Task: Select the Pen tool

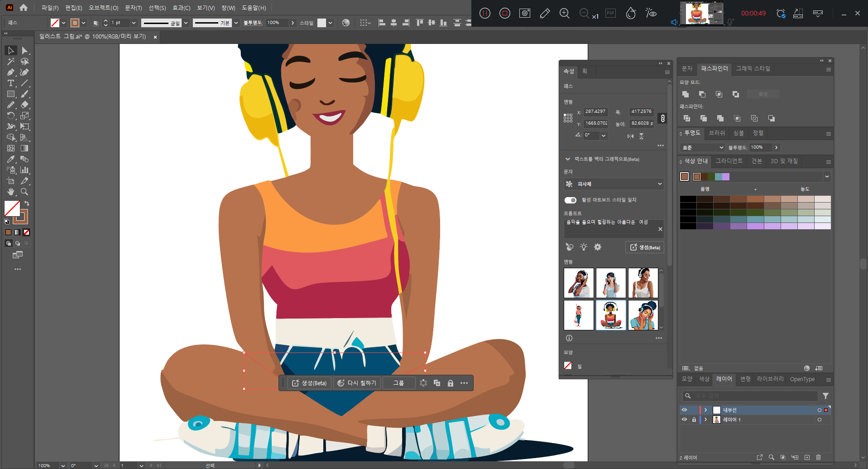Action: coord(11,73)
